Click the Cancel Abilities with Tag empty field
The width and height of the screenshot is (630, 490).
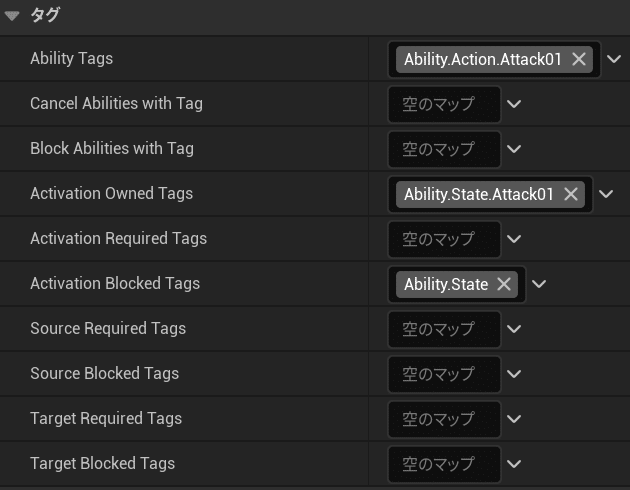pos(444,104)
